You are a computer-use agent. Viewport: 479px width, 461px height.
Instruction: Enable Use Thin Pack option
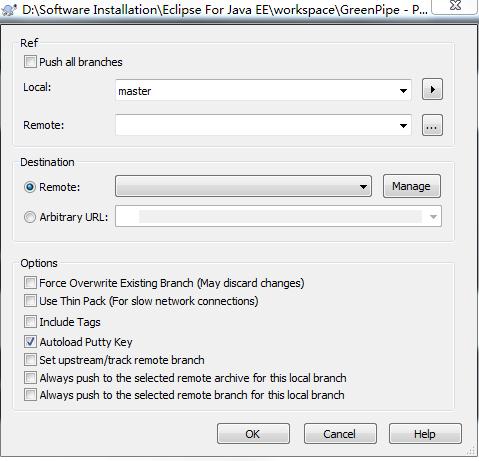pyautogui.click(x=30, y=301)
